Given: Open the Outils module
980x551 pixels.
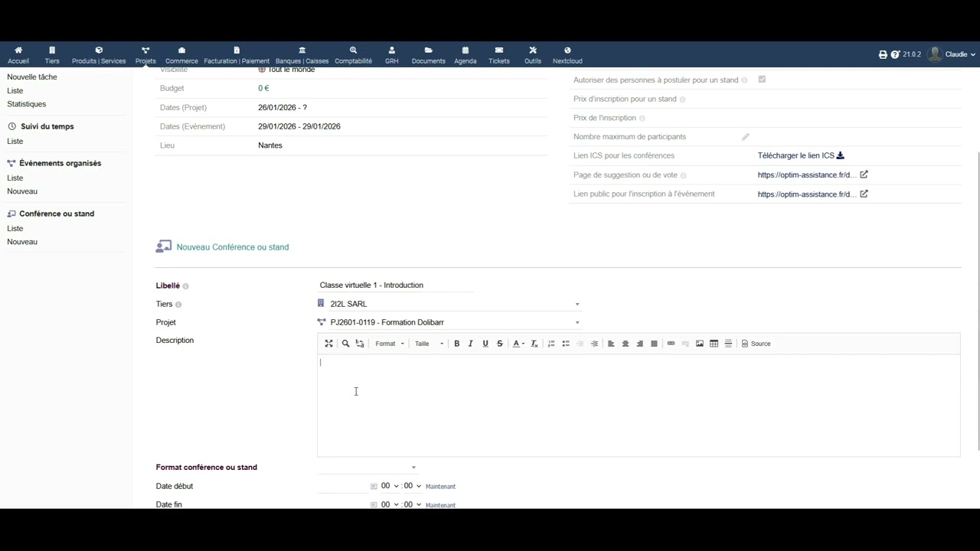Looking at the screenshot, I should click(x=533, y=55).
